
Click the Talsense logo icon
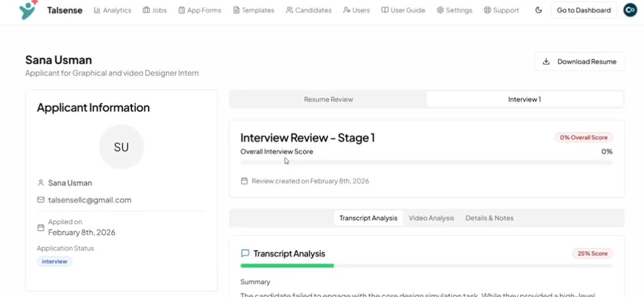(29, 10)
